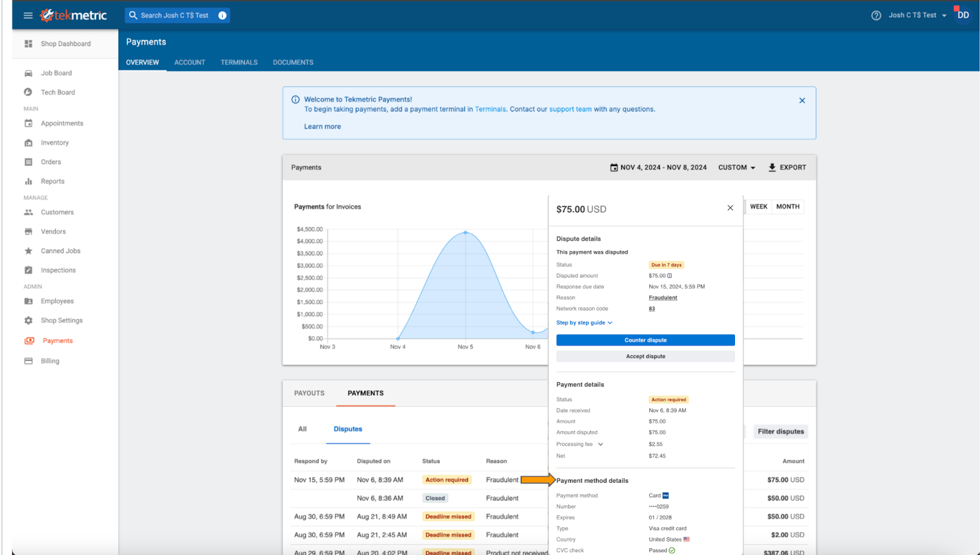Viewport: 980px width, 555px height.
Task: Switch to the Account tab
Action: [x=190, y=62]
